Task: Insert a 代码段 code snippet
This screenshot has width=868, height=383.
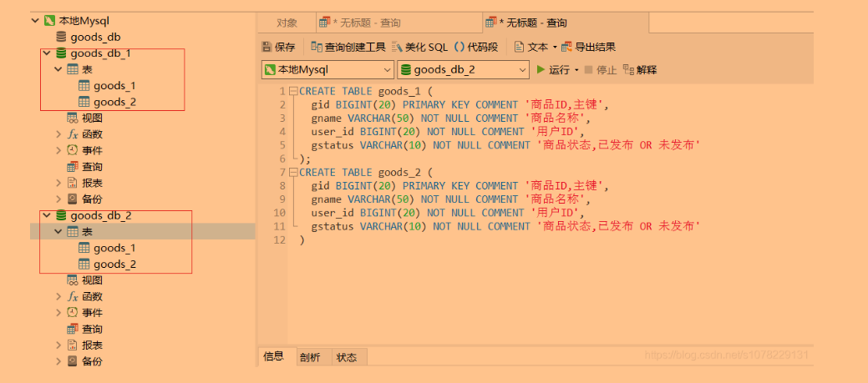Action: pyautogui.click(x=476, y=47)
